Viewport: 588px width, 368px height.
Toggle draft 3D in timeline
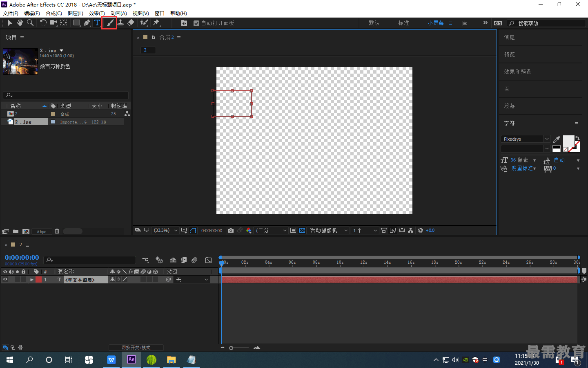click(x=159, y=260)
